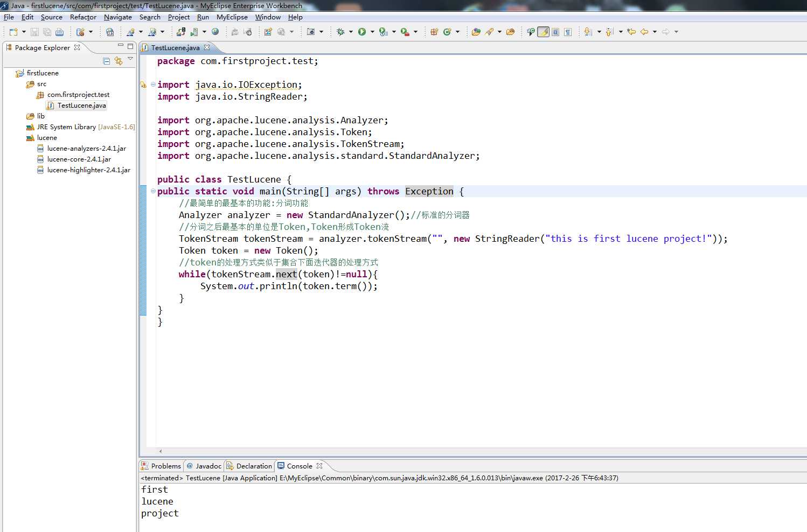Click the New file wizard icon

(13, 32)
